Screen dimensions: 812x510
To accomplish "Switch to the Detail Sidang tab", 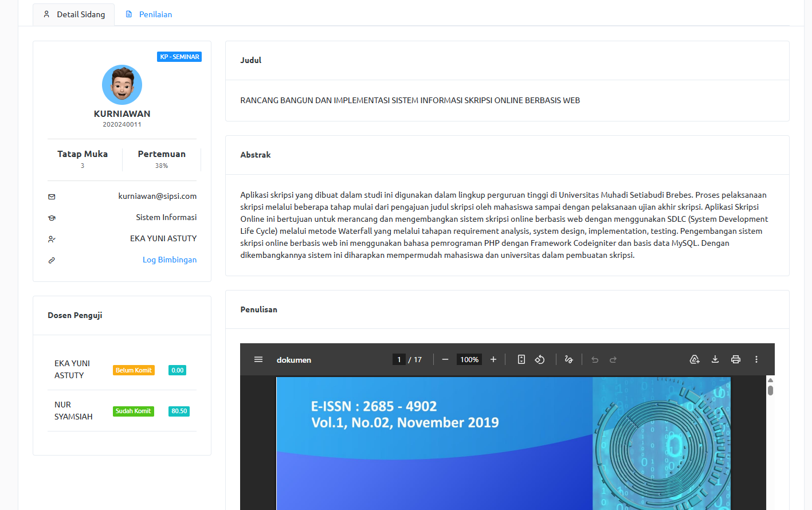I will tap(74, 14).
